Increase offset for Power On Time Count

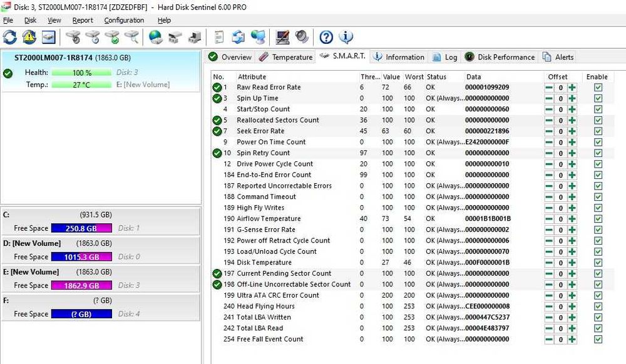coord(572,143)
